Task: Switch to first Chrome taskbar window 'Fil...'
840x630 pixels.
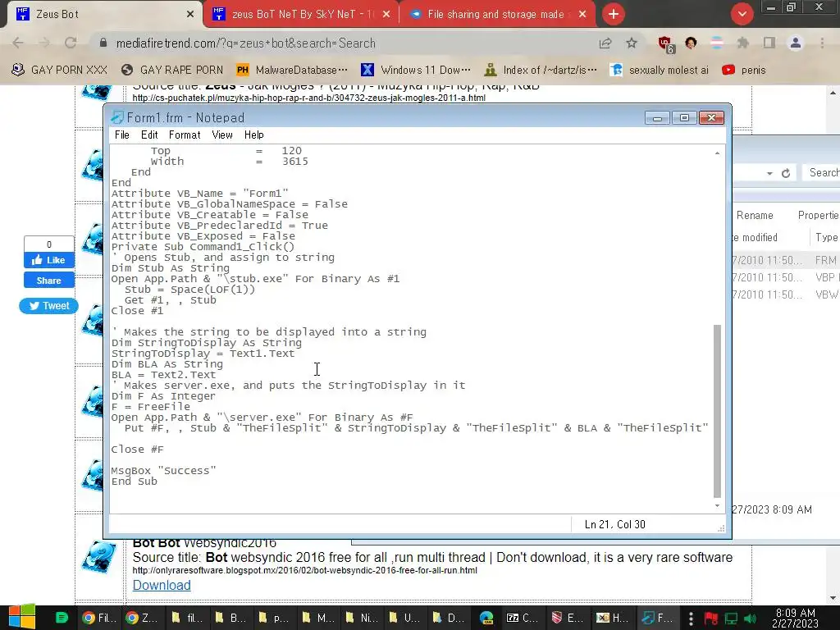Action: 99,618
